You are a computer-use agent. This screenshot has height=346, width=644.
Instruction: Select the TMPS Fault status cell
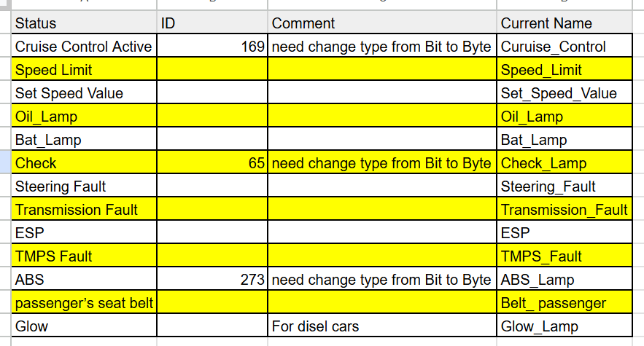pyautogui.click(x=84, y=256)
